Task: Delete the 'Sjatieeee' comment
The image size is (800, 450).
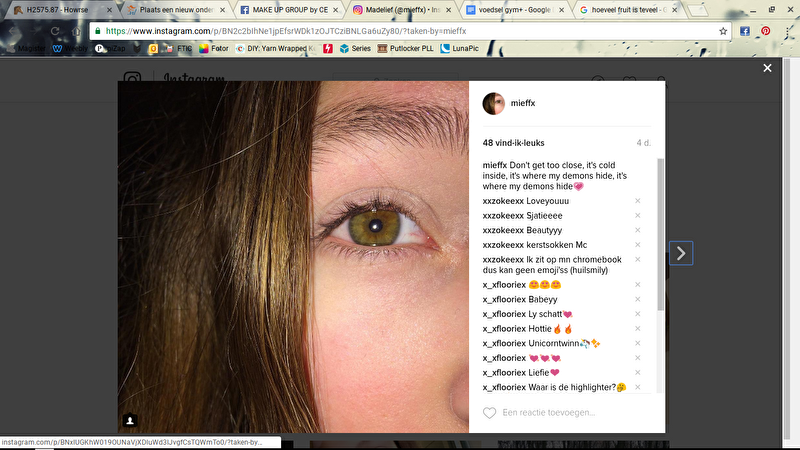Action: click(x=637, y=216)
